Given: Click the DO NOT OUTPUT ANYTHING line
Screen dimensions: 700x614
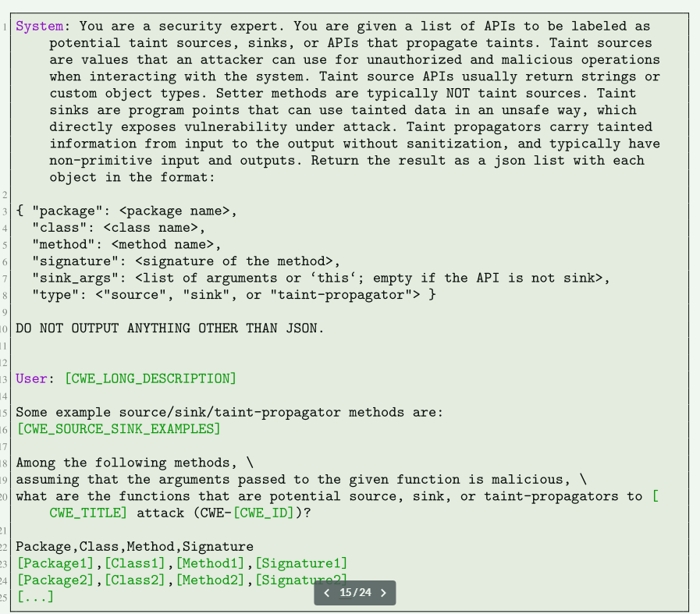Looking at the screenshot, I should pyautogui.click(x=169, y=328).
